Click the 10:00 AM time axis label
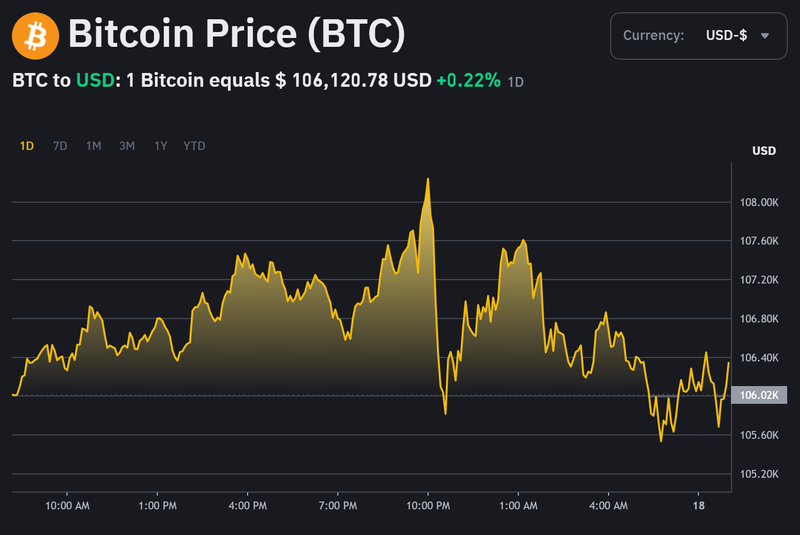800x535 pixels. pyautogui.click(x=66, y=507)
